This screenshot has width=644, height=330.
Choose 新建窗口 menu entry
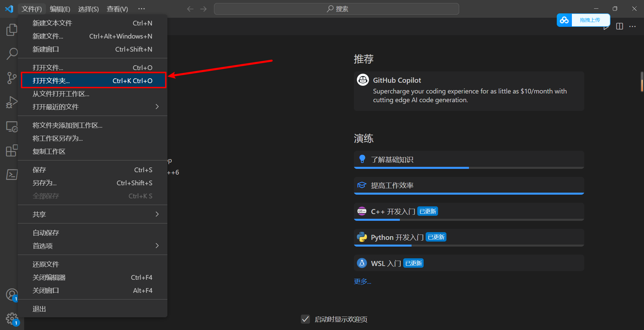(x=93, y=49)
